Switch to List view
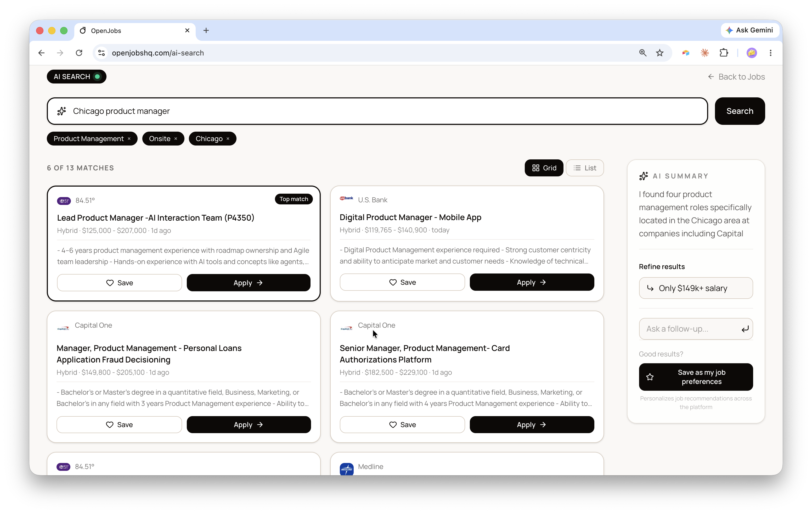 [585, 168]
